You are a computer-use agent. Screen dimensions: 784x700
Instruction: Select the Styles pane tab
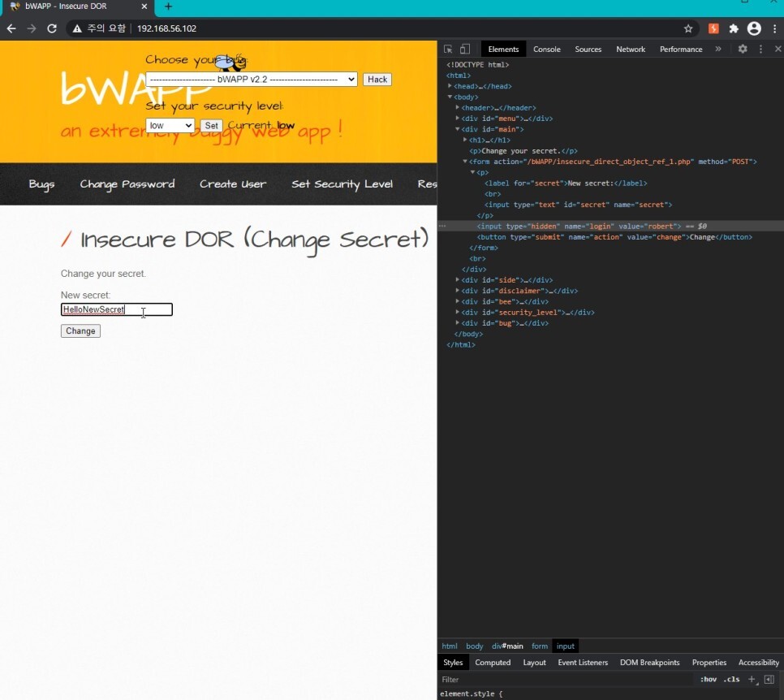[453, 663]
